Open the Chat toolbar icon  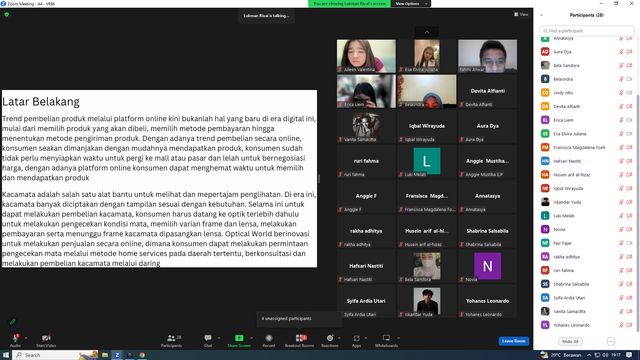(208, 338)
